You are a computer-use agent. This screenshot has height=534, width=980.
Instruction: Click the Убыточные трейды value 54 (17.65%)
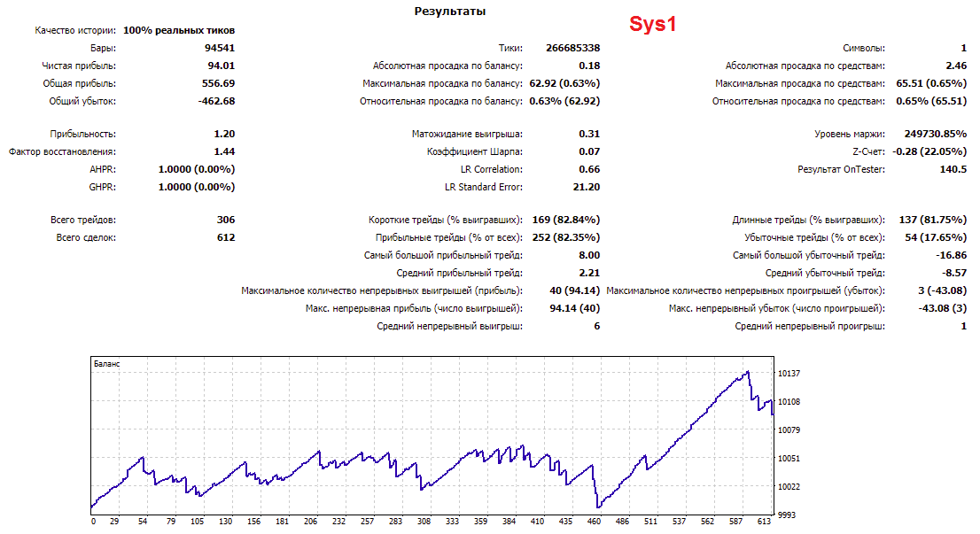[936, 237]
